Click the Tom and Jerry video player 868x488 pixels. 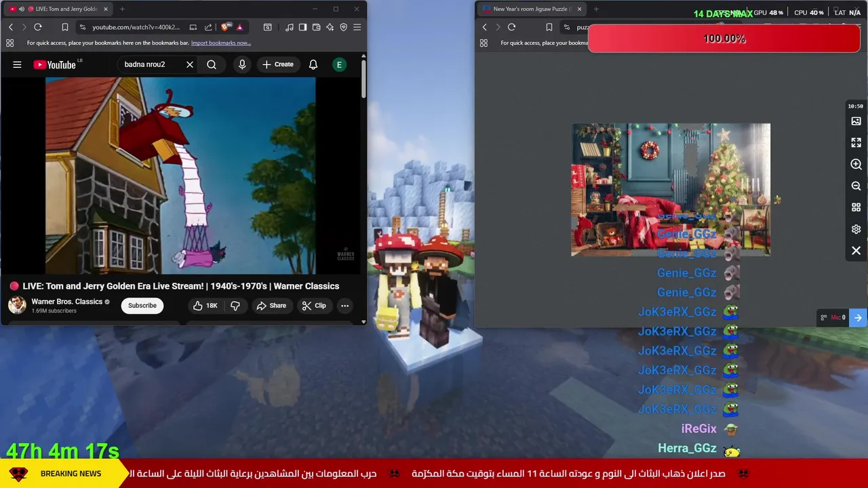[180, 176]
